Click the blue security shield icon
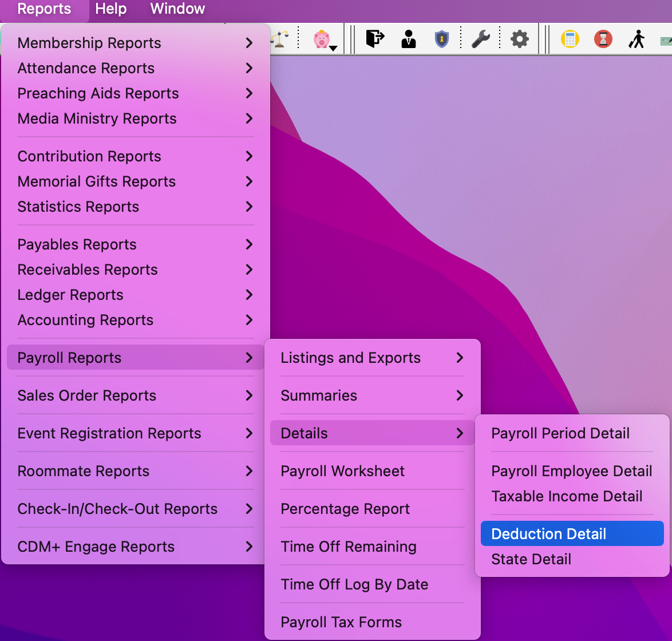The height and width of the screenshot is (641, 672). 442,39
